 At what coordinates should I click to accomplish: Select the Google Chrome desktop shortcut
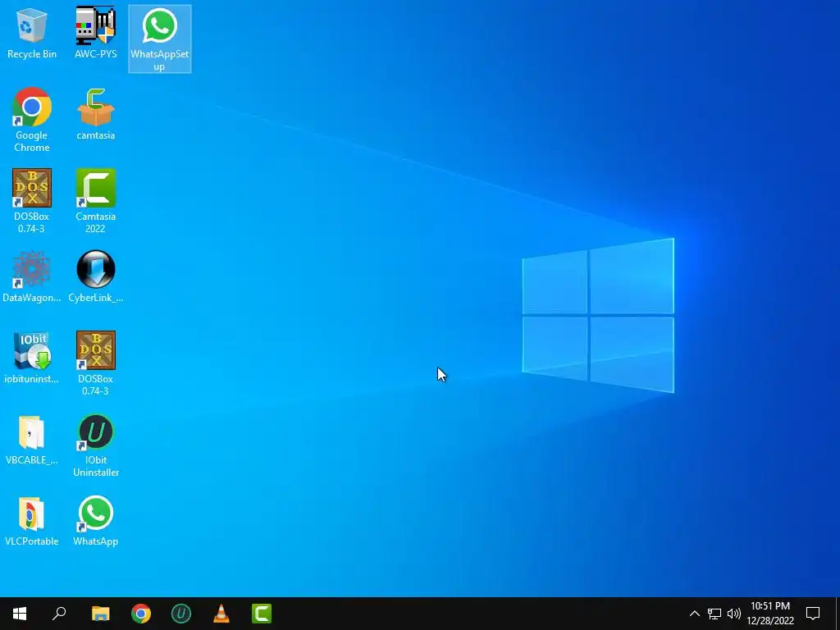[x=32, y=120]
